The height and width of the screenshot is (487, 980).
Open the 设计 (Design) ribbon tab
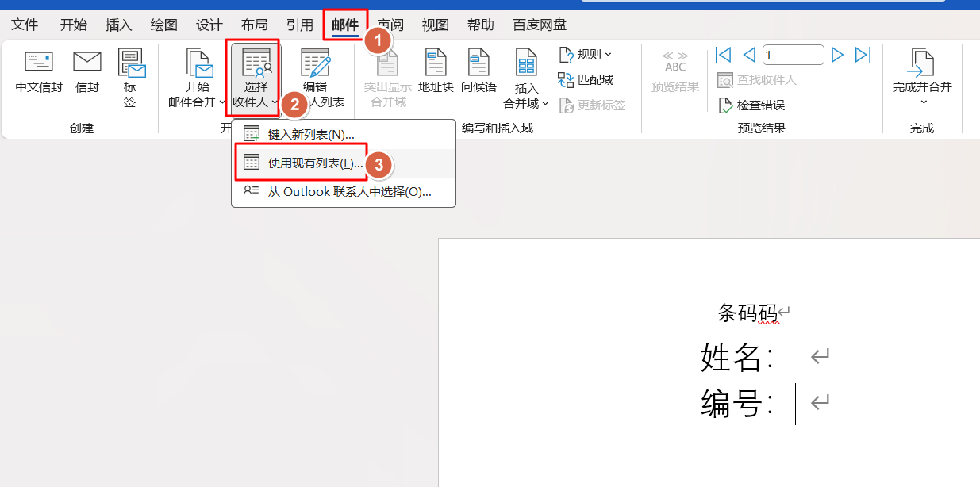pos(209,25)
